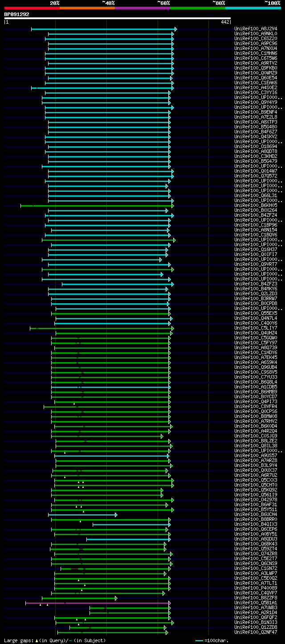Viewport: 285px width, 644px height.
Task: Click UniRef100_B9ENF4 label
Action: pyautogui.click(x=256, y=112)
